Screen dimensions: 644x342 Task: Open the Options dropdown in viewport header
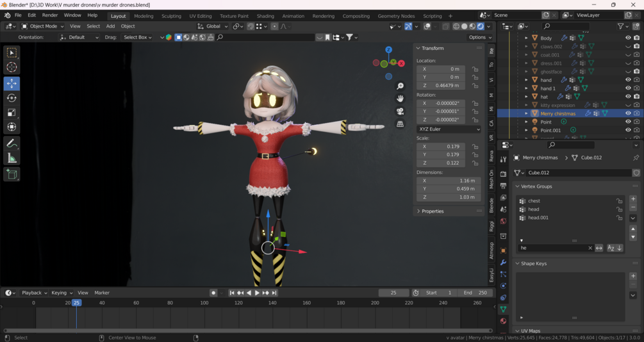480,37
